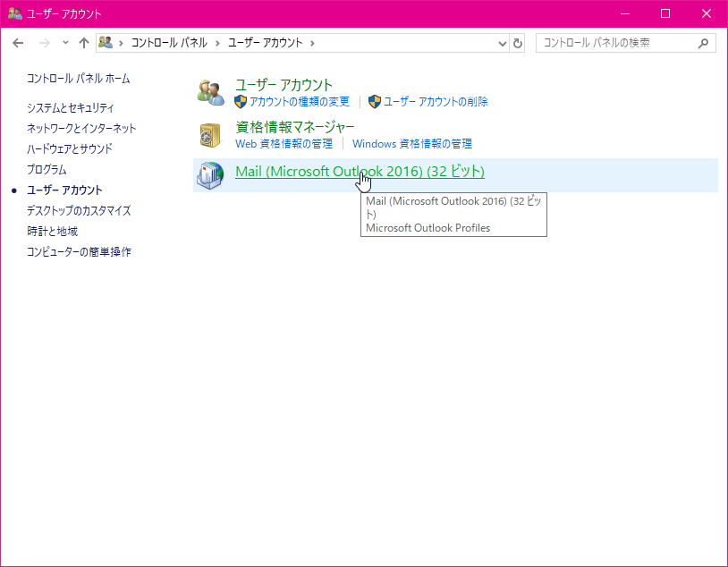Click the forward arrow navigation button
This screenshot has width=728, height=567.
(x=44, y=43)
